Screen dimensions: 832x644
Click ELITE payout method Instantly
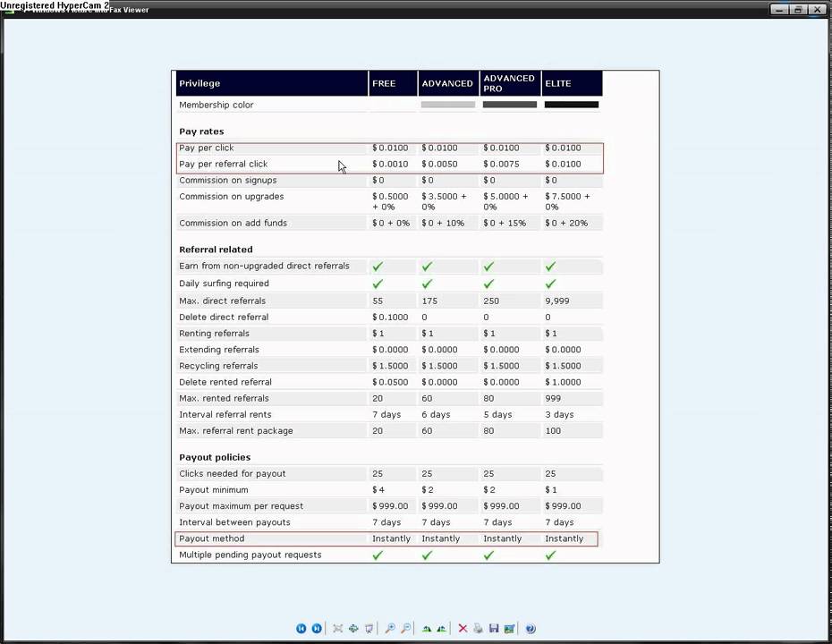(564, 538)
